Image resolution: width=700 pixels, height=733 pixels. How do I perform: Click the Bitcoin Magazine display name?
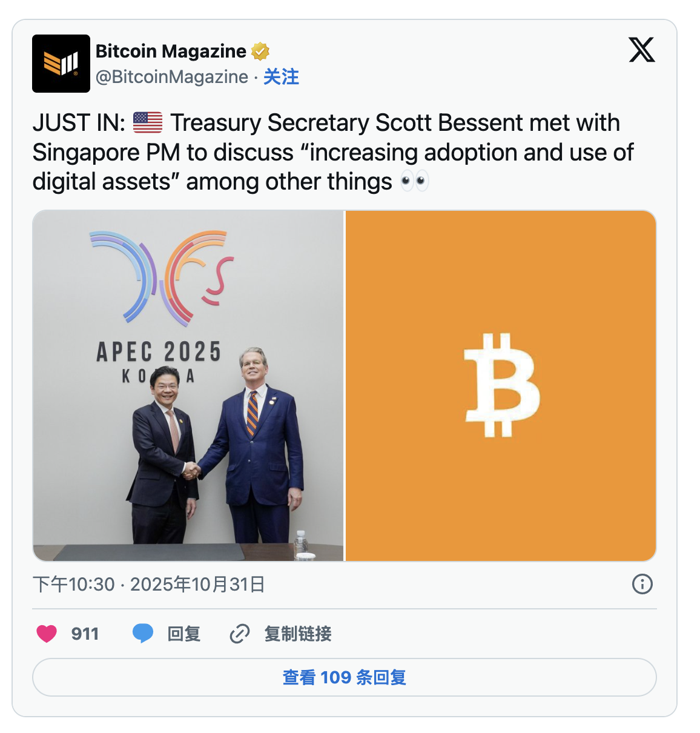171,51
